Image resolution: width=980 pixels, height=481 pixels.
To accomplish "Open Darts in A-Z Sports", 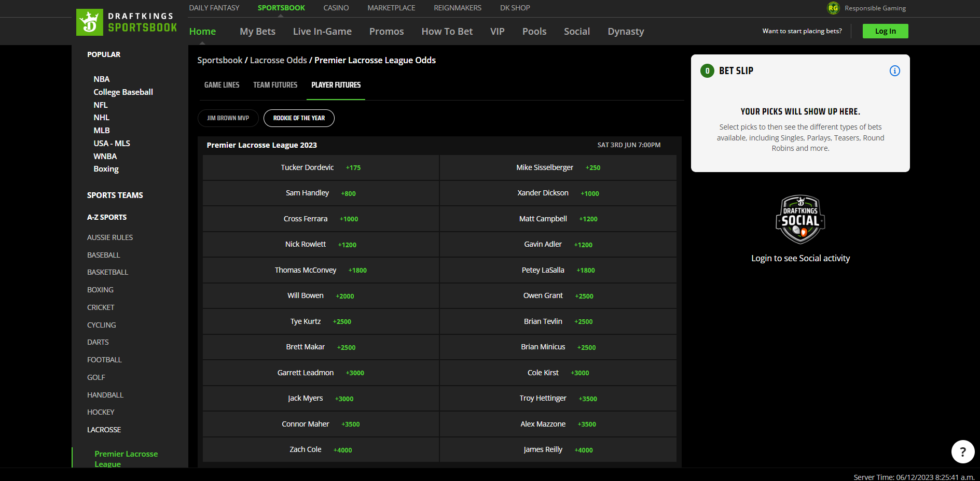I will pyautogui.click(x=98, y=342).
